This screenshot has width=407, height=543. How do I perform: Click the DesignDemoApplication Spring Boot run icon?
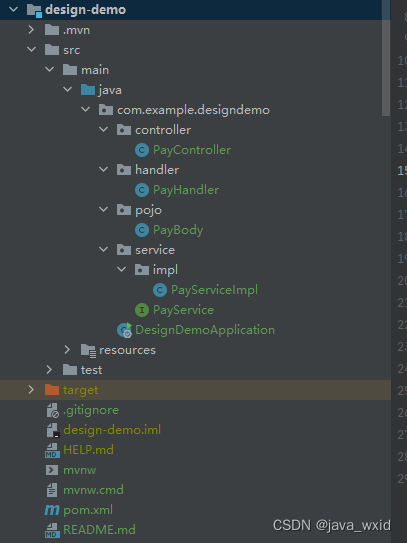tap(124, 330)
